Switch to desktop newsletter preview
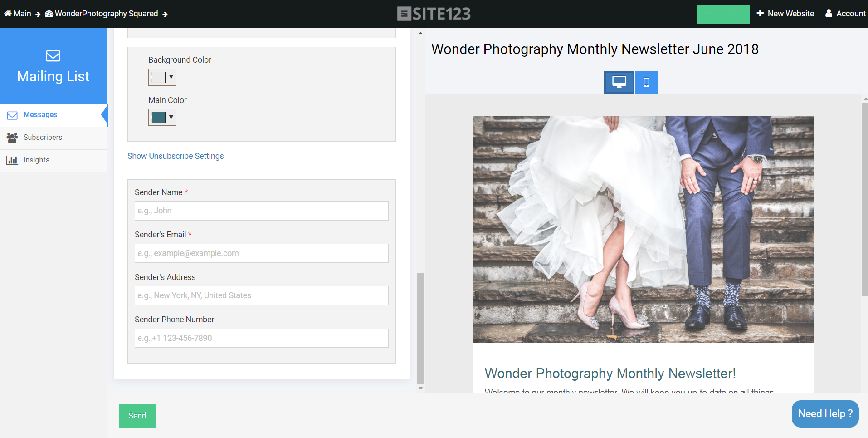Viewport: 868px width, 438px height. 619,82
